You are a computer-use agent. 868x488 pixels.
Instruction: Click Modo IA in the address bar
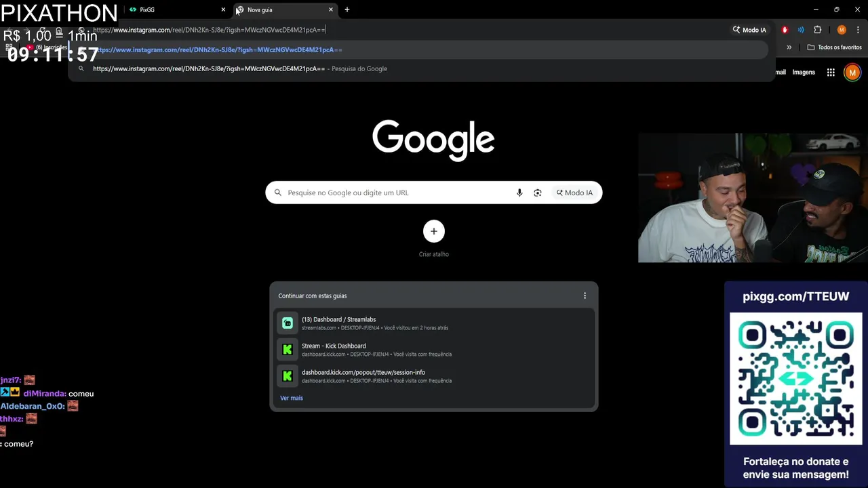coord(749,30)
